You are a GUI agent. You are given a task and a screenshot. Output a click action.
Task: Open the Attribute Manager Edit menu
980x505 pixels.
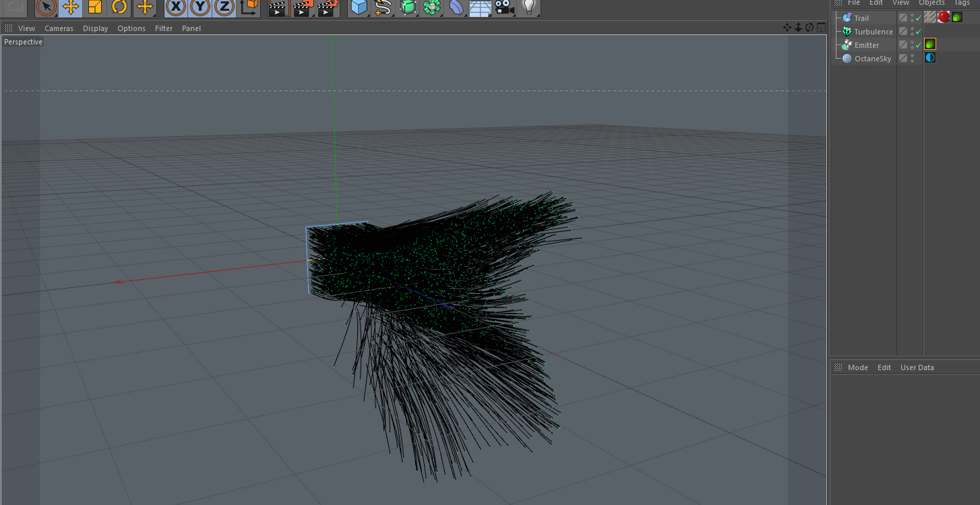[x=884, y=367]
